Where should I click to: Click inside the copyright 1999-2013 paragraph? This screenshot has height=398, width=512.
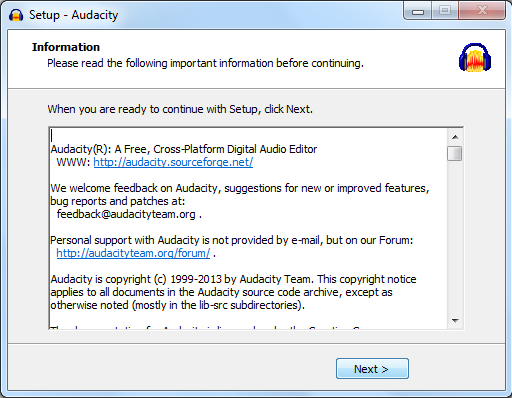pos(233,292)
